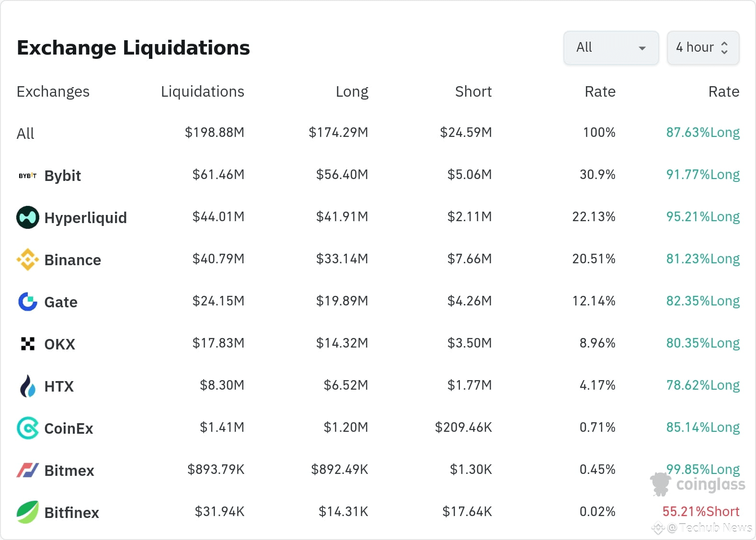
Task: Click the Bybit exchange logo icon
Action: coord(27,176)
